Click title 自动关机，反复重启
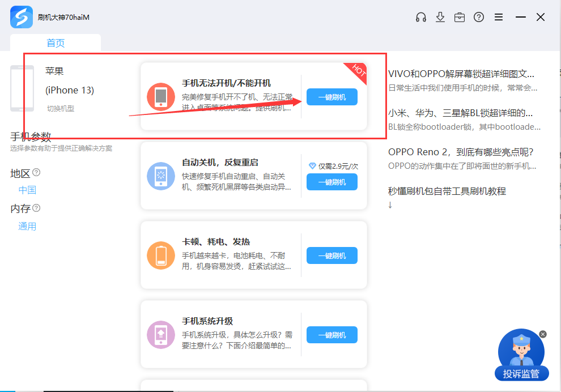This screenshot has height=392, width=561. (220, 163)
